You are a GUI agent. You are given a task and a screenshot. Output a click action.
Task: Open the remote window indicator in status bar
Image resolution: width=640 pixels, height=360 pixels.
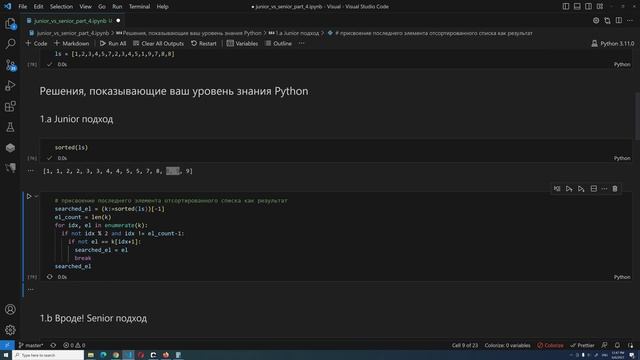click(x=7, y=345)
